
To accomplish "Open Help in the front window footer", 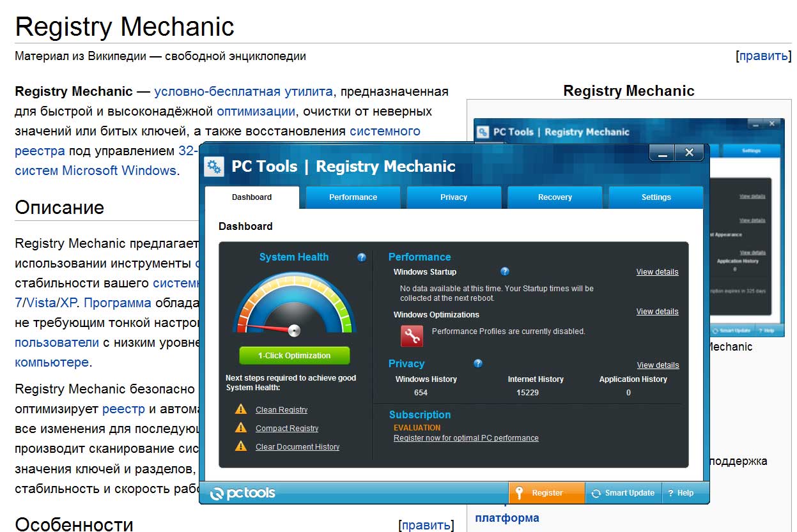I will click(681, 493).
